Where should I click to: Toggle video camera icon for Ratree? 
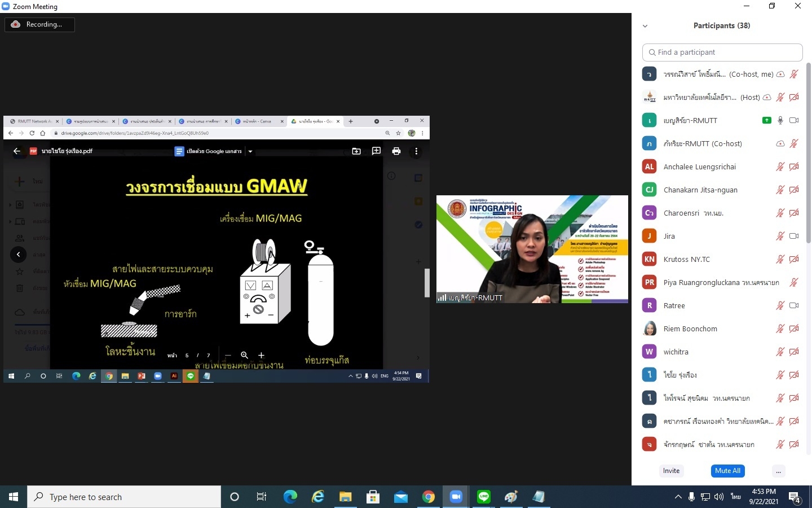click(x=794, y=305)
